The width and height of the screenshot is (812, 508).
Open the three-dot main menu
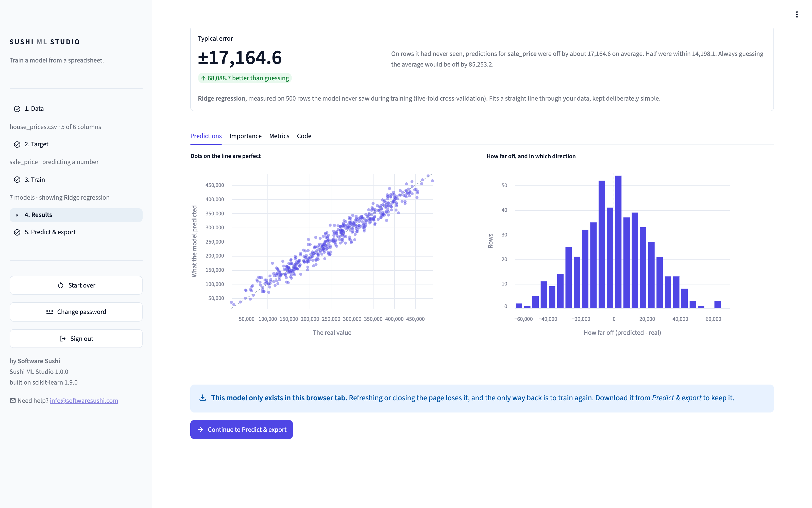click(x=797, y=14)
